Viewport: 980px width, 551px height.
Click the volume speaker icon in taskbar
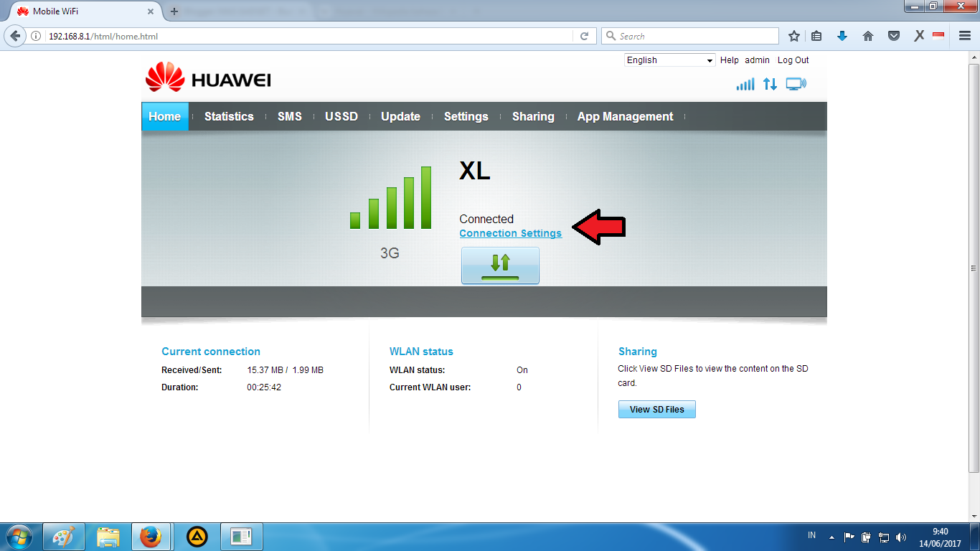tap(901, 536)
